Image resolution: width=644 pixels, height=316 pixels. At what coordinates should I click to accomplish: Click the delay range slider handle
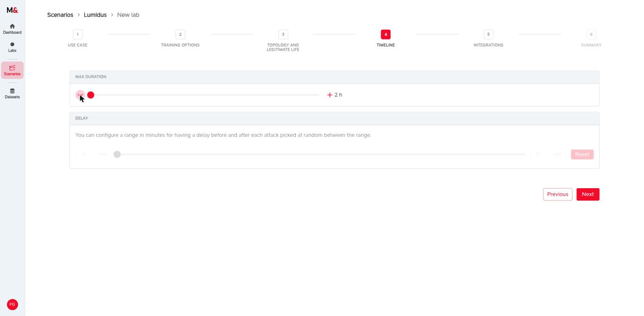117,155
